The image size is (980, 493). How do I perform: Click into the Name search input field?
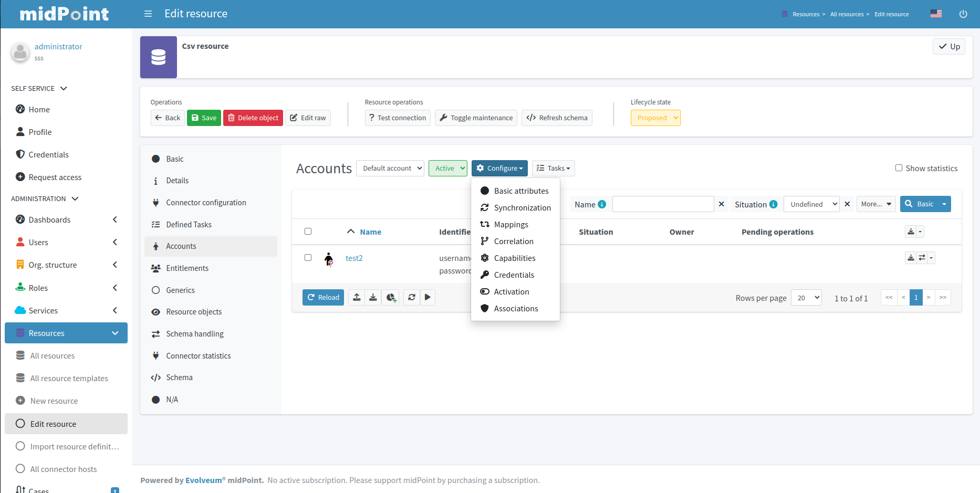[x=663, y=204]
